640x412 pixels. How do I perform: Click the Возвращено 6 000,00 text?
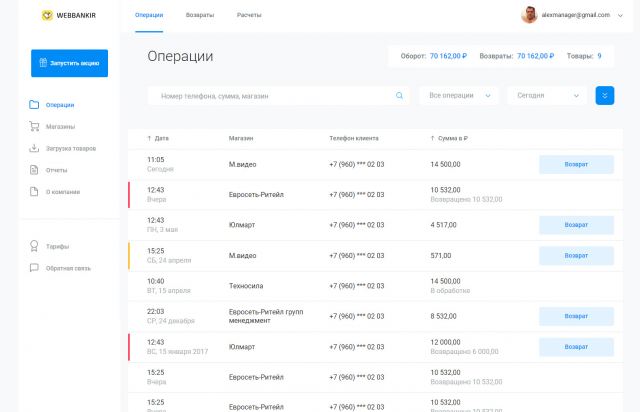click(x=464, y=352)
